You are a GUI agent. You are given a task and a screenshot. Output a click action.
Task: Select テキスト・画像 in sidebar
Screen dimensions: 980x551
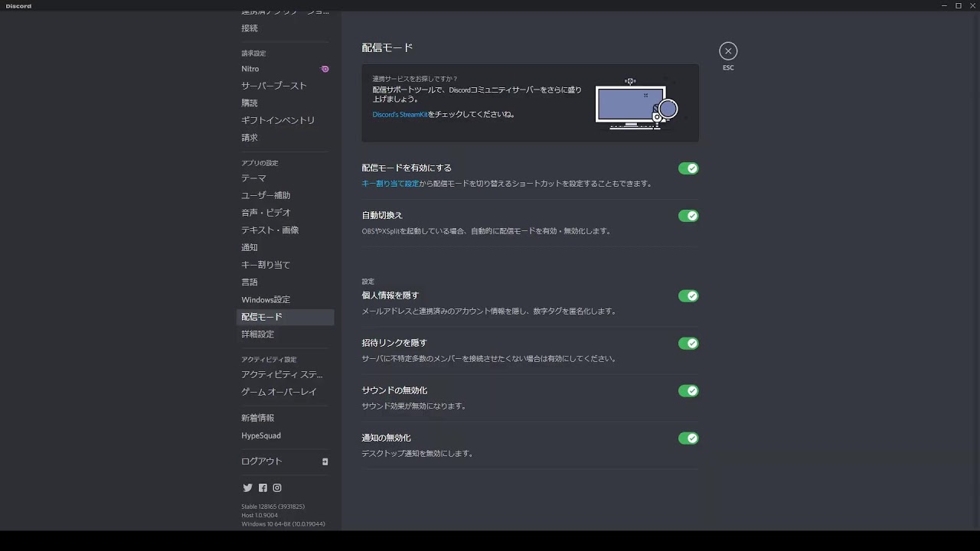click(285, 230)
